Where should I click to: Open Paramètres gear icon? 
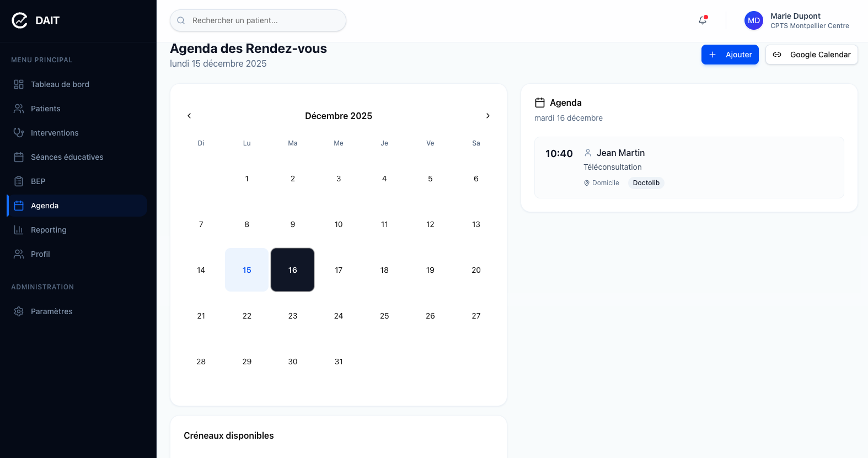(x=19, y=311)
